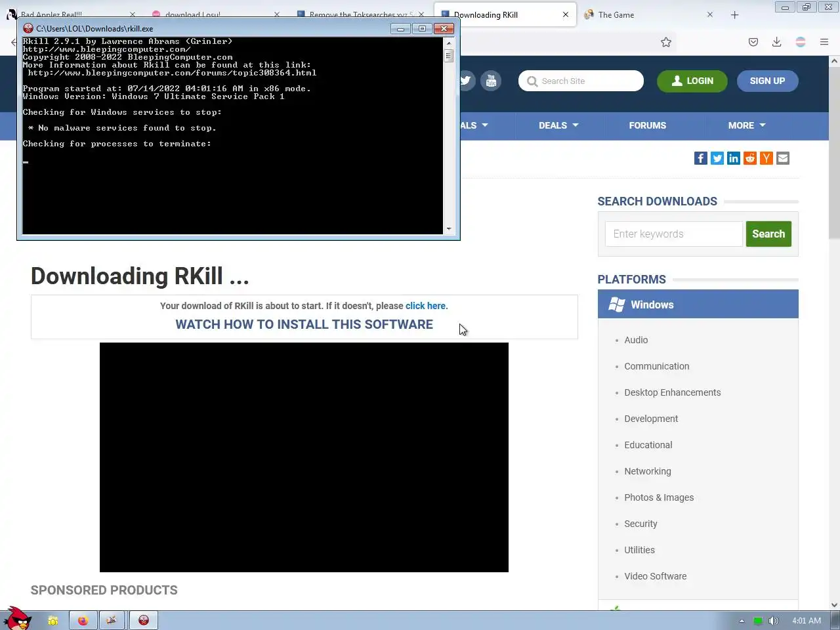
Task: Click the green Search downloads button
Action: [x=768, y=234]
